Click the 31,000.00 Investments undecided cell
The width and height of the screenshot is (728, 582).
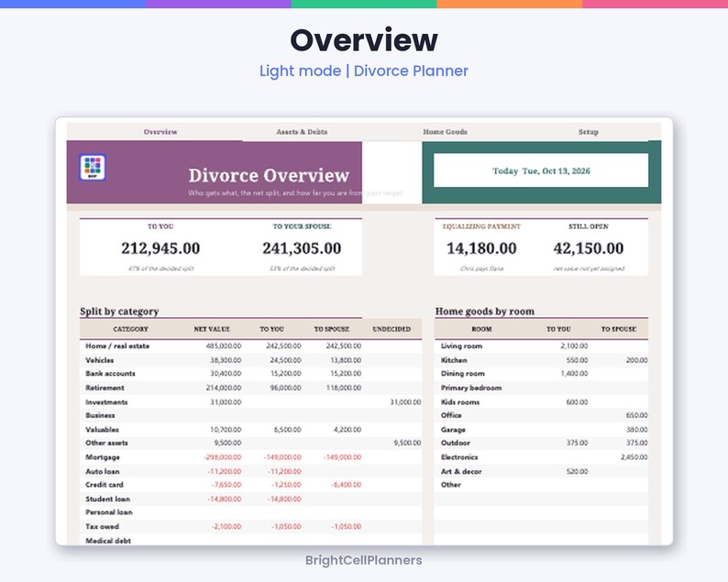pos(405,402)
